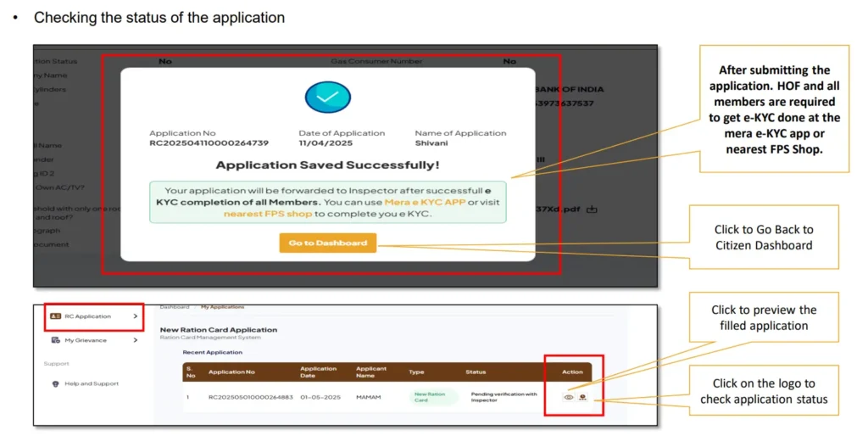The image size is (868, 436).
Task: Click application number RC202504110000264739 in dialog
Action: 209,143
